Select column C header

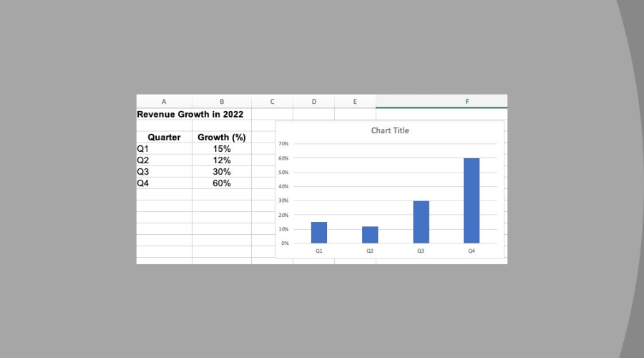(273, 102)
